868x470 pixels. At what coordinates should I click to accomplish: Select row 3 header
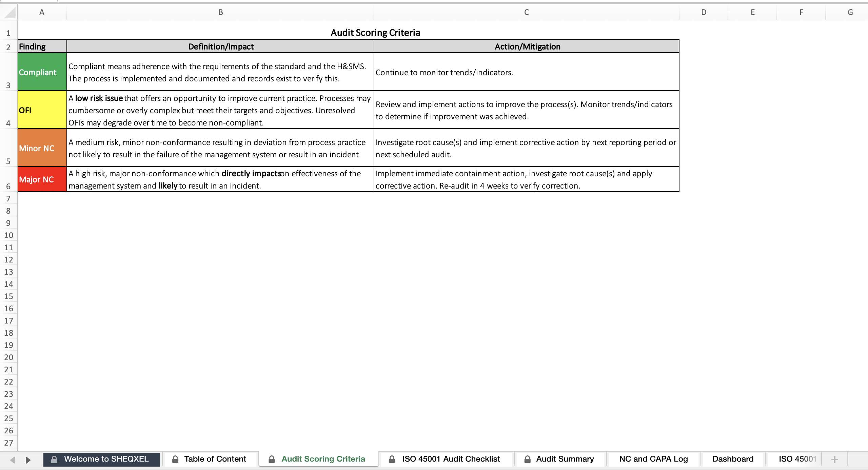(x=8, y=72)
